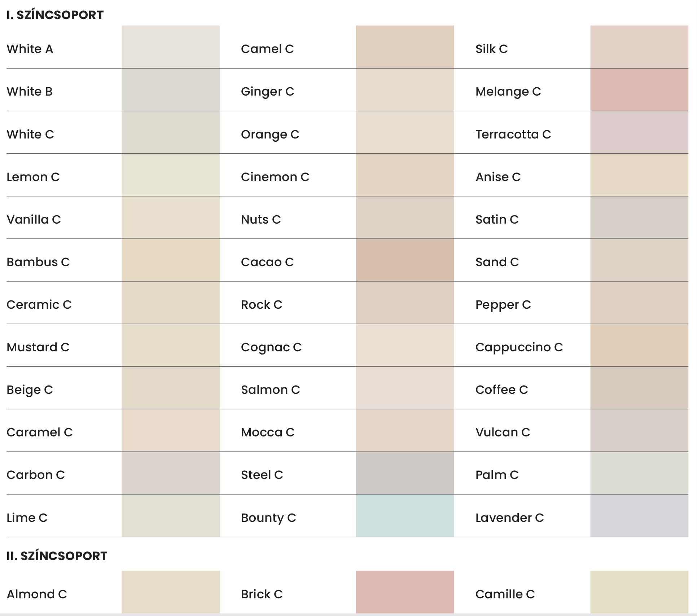Click the Vulcan C label
This screenshot has height=616, width=697.
[x=503, y=432]
